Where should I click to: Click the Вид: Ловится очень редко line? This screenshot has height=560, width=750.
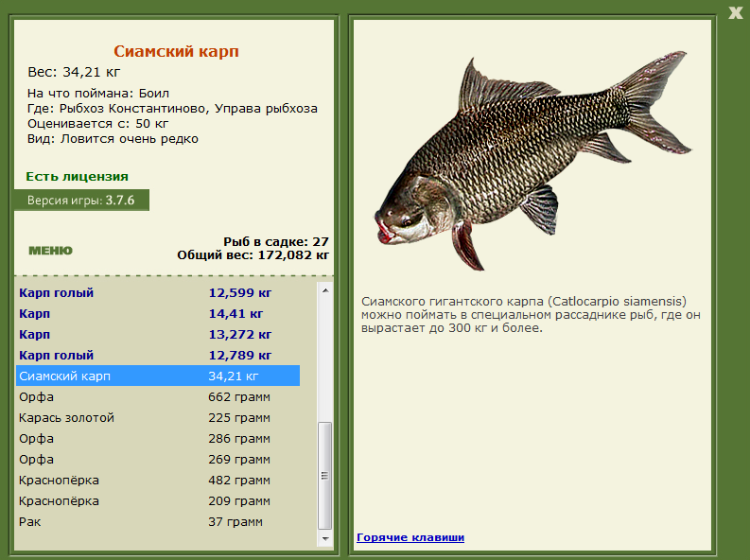click(113, 139)
